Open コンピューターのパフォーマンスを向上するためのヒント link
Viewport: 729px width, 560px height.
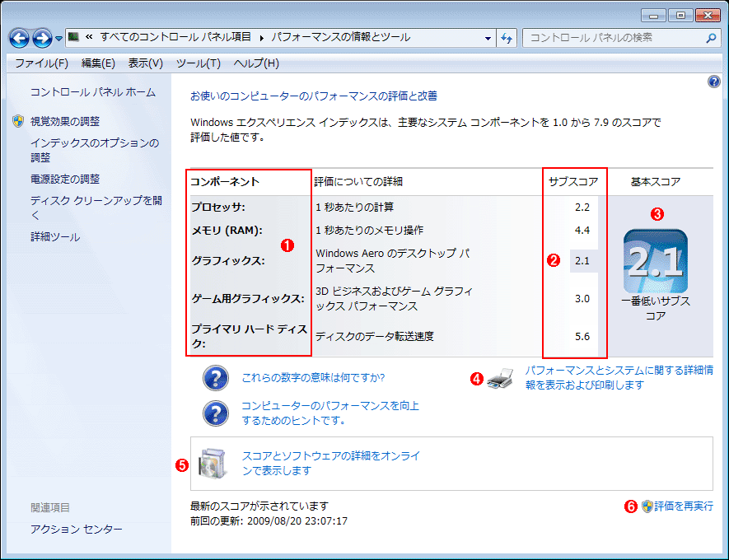(330, 413)
